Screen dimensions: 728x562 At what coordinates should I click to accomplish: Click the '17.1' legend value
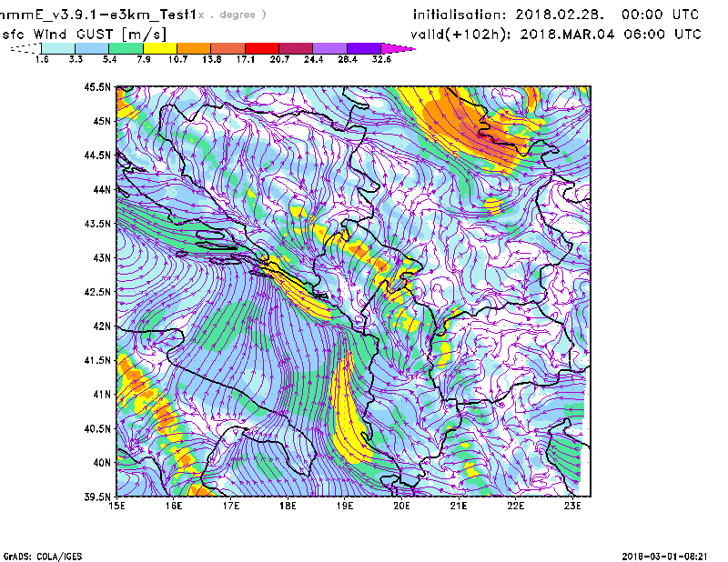coord(246,59)
